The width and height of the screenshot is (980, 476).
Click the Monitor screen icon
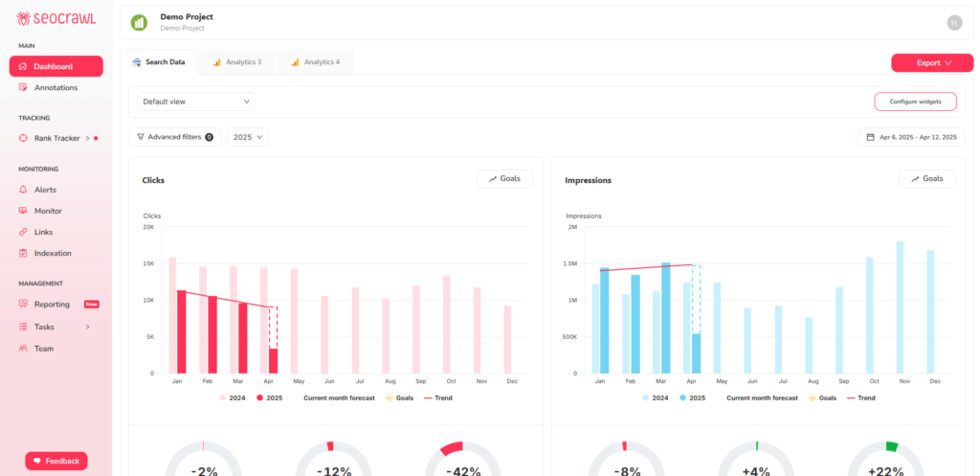click(x=23, y=211)
